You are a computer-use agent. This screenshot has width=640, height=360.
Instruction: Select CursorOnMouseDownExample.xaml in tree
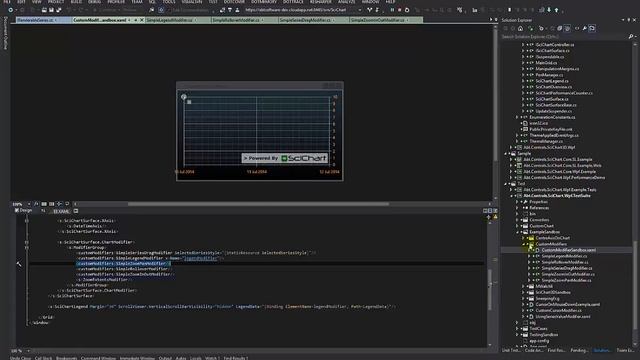[567, 304]
